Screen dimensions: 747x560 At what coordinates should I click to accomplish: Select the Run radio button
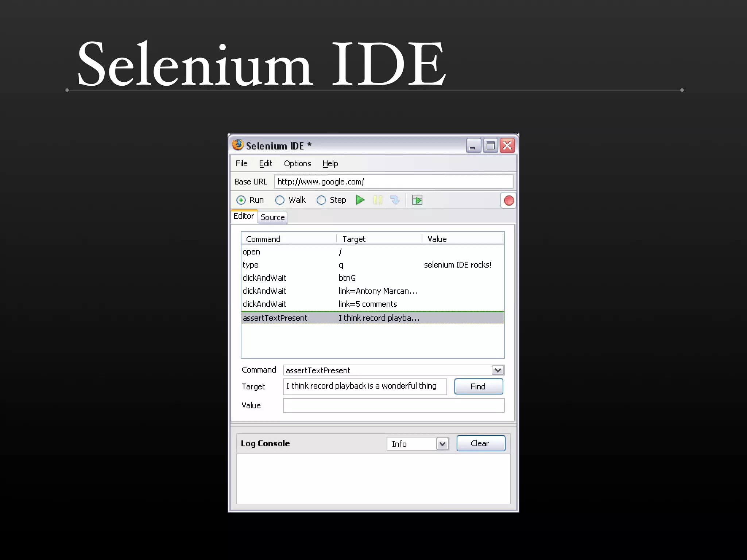pyautogui.click(x=241, y=200)
